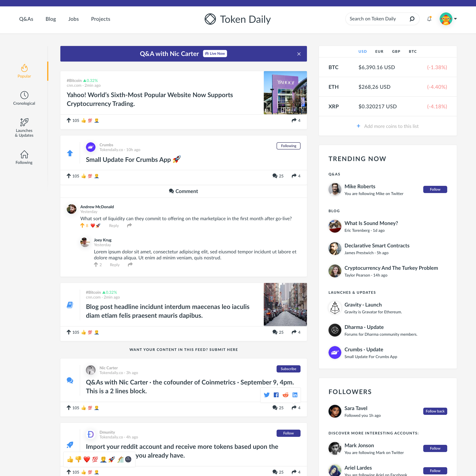Open What Is Sound Money? blog
The width and height of the screenshot is (476, 476).
pyautogui.click(x=371, y=223)
